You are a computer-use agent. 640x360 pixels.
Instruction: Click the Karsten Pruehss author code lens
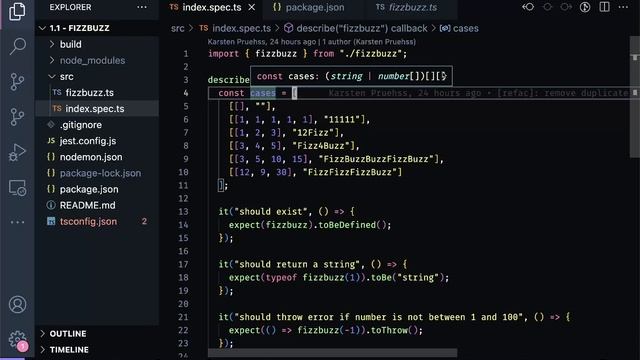[311, 42]
